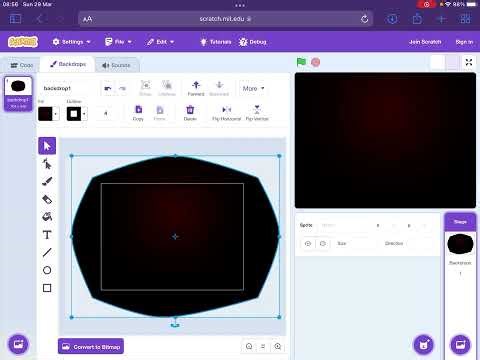The width and height of the screenshot is (480, 360).
Task: Click Choose a Backdrop button under Stage
Action: [460, 344]
